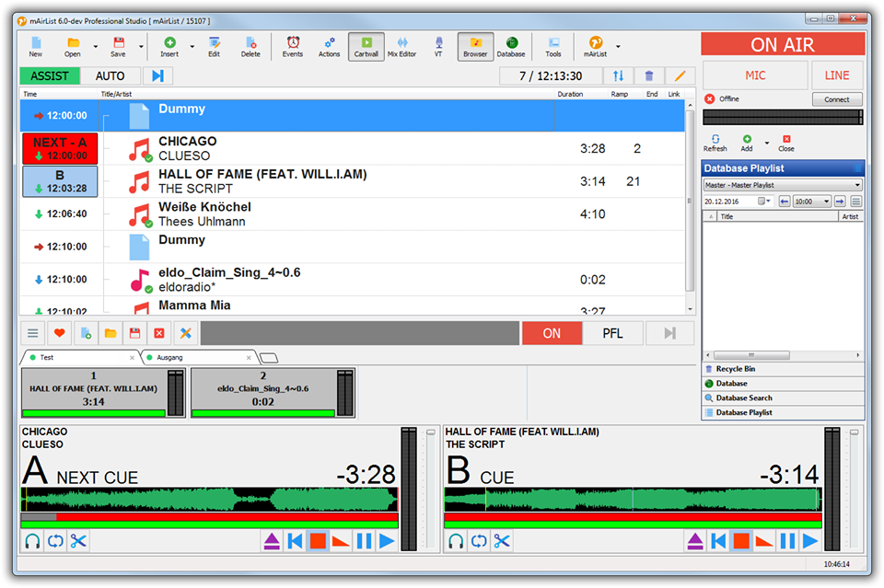Click the cartwall PFL button

[612, 333]
